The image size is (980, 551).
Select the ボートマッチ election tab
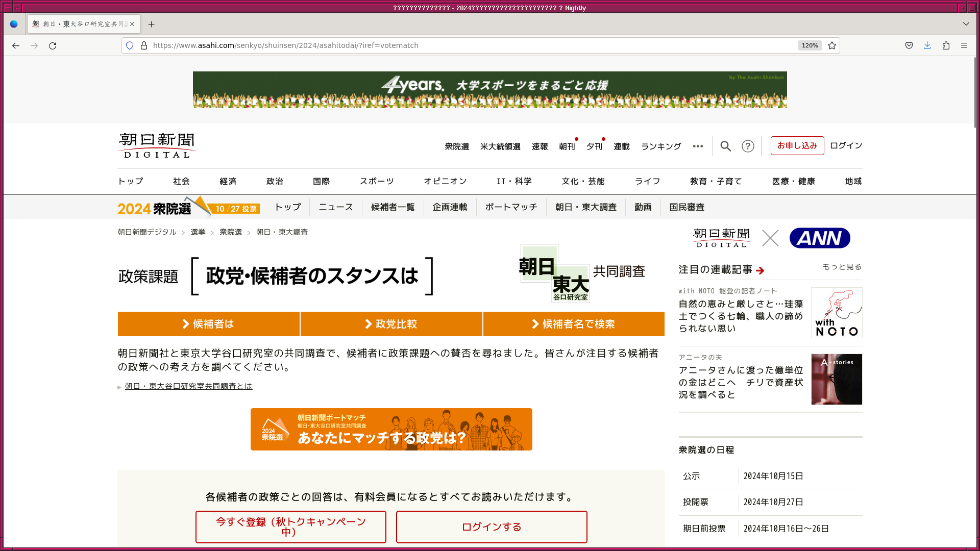click(511, 207)
